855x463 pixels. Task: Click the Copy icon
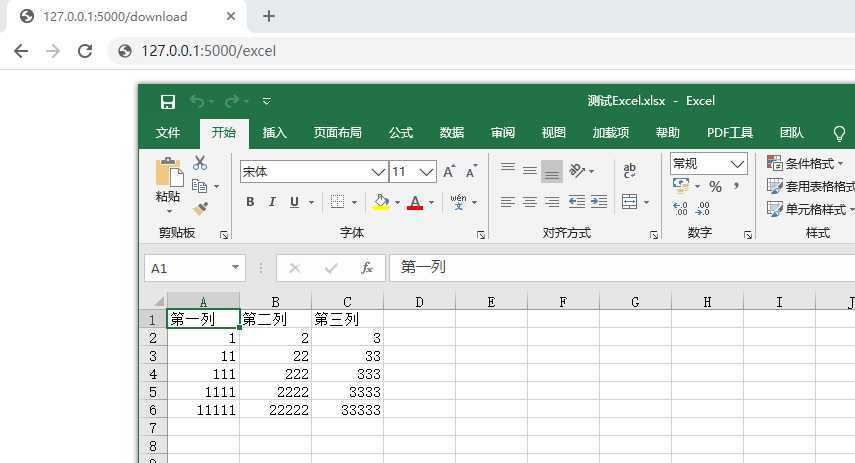pyautogui.click(x=200, y=186)
